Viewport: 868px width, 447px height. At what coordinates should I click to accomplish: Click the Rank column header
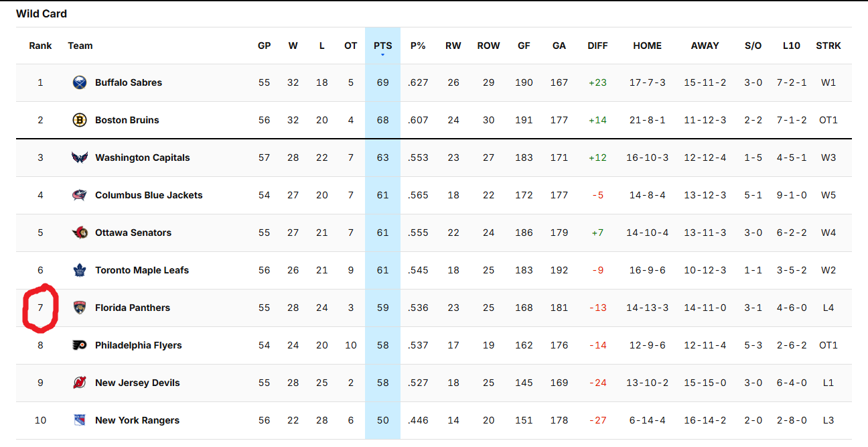pyautogui.click(x=40, y=46)
